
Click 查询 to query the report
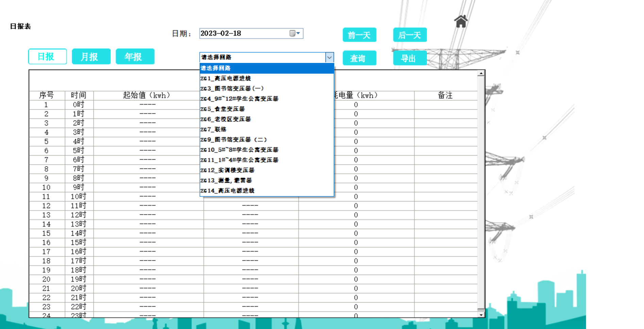(359, 58)
